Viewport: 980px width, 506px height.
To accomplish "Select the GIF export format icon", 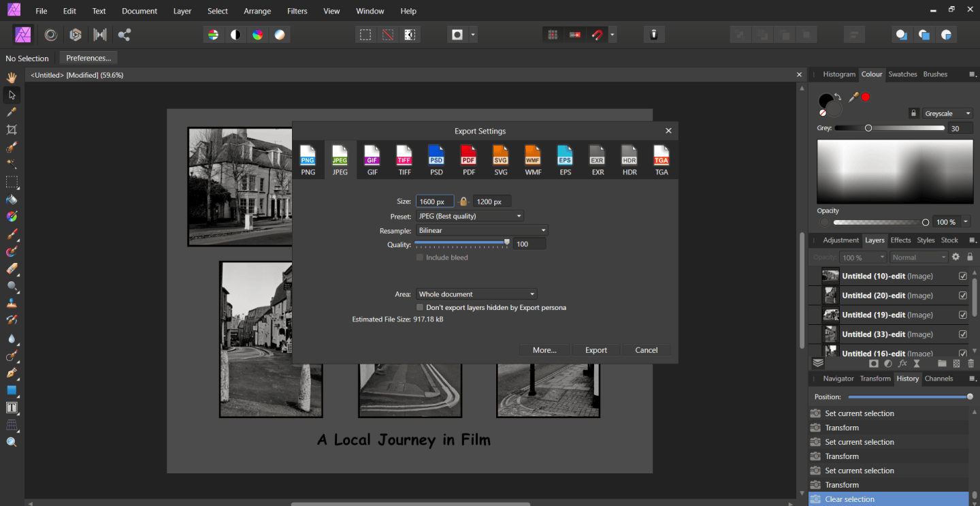I will point(372,160).
